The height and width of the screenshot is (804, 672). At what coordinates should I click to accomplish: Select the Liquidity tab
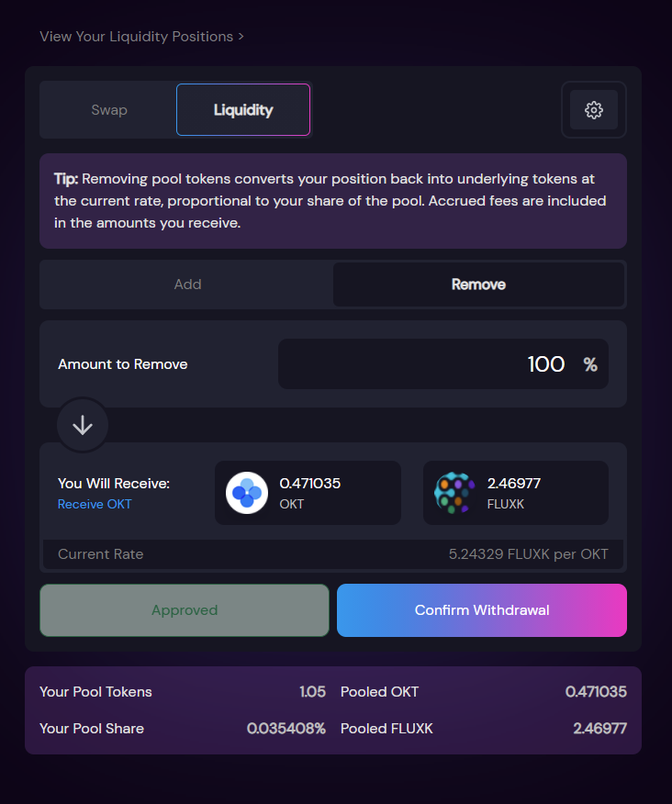coord(243,110)
